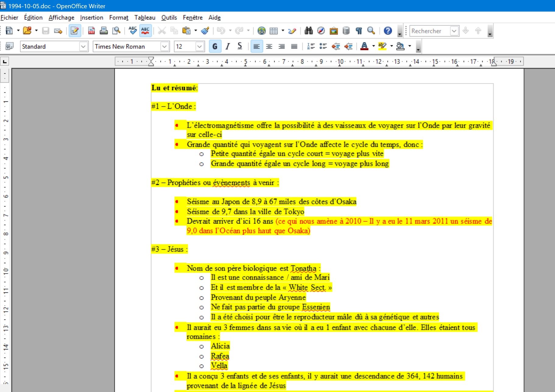Justify the paragraph text
The width and height of the screenshot is (555, 392).
(x=294, y=46)
